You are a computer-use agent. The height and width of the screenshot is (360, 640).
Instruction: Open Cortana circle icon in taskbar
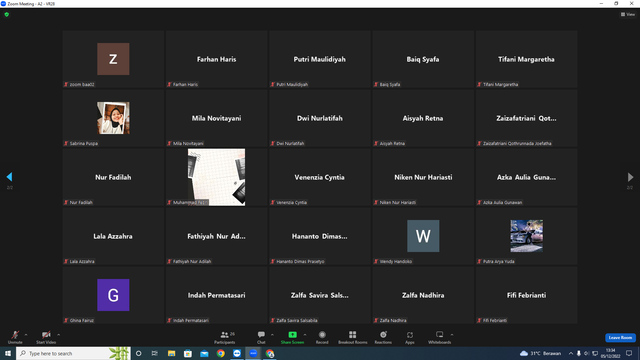pyautogui.click(x=139, y=353)
